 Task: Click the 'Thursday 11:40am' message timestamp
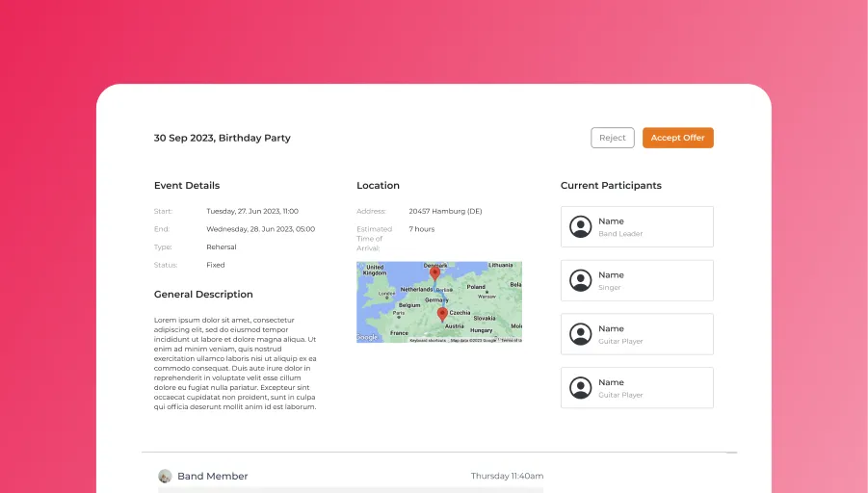click(507, 476)
